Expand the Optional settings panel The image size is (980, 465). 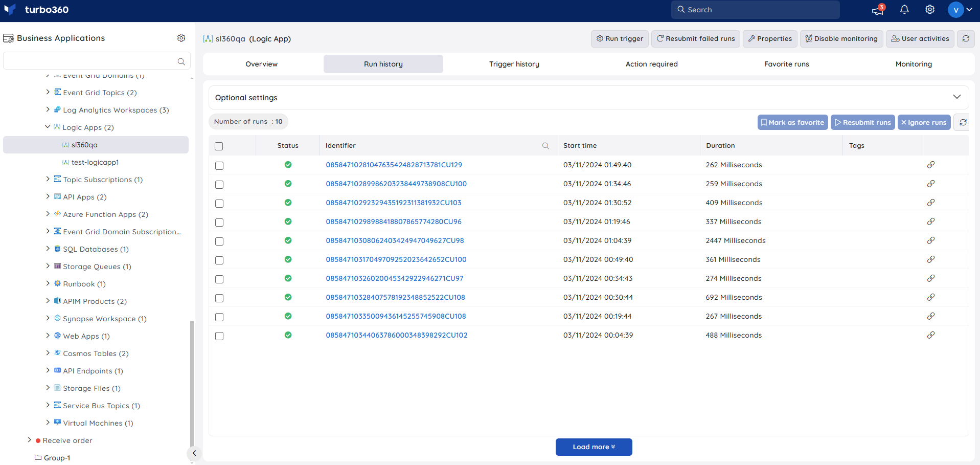point(956,97)
